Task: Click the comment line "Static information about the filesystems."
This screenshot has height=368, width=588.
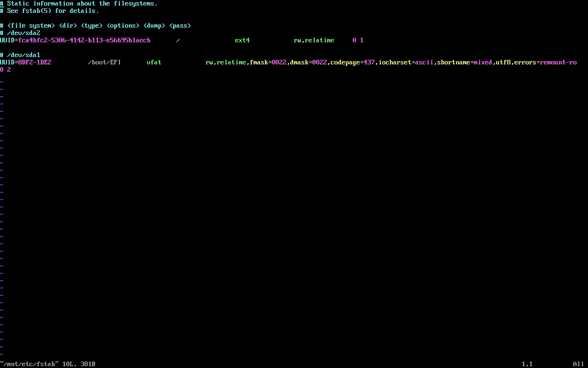Action: [79, 4]
